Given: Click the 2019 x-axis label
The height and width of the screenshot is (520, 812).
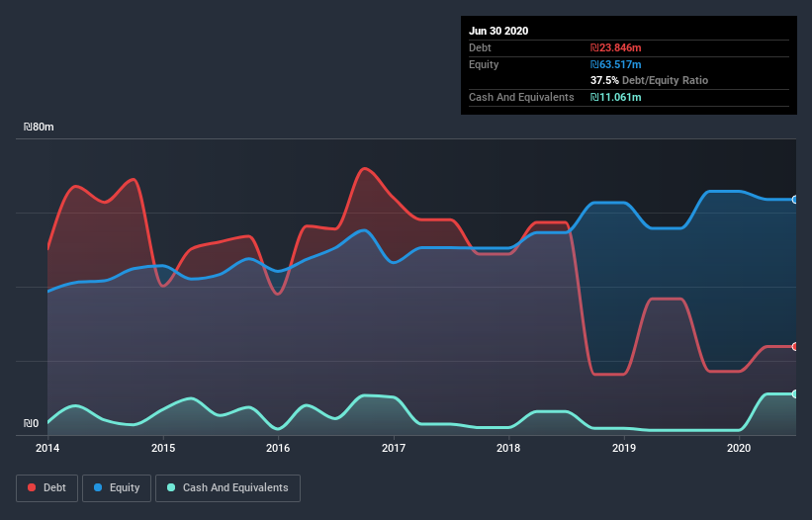Looking at the screenshot, I should coord(624,448).
